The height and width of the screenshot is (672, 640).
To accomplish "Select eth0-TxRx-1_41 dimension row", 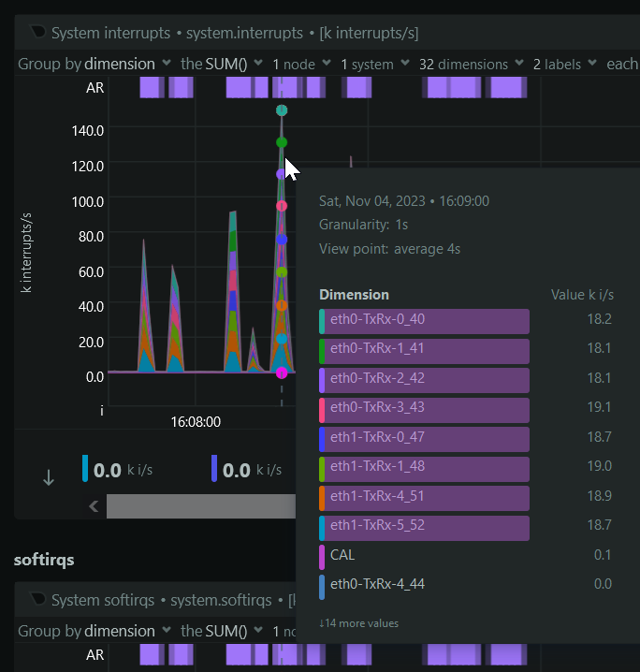I will pyautogui.click(x=467, y=350).
